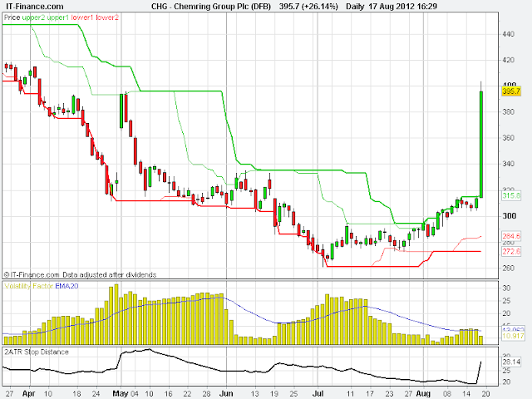The image size is (532, 399).
Task: Click the 284.6 lower band value tag
Action: (x=511, y=236)
